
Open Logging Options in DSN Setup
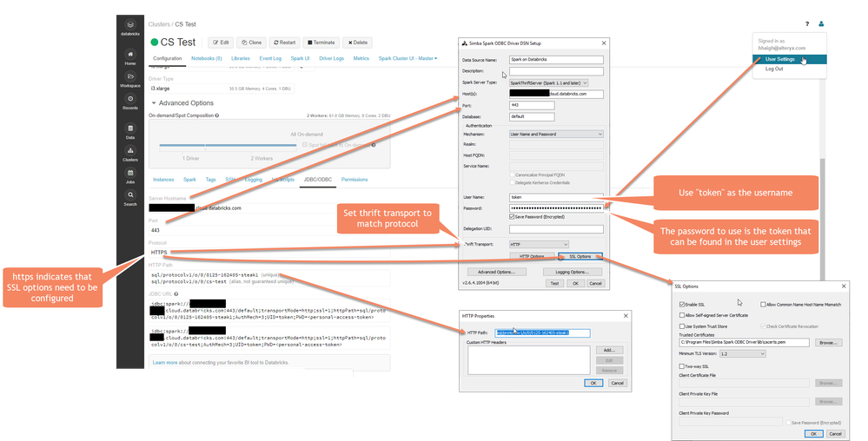tap(573, 273)
